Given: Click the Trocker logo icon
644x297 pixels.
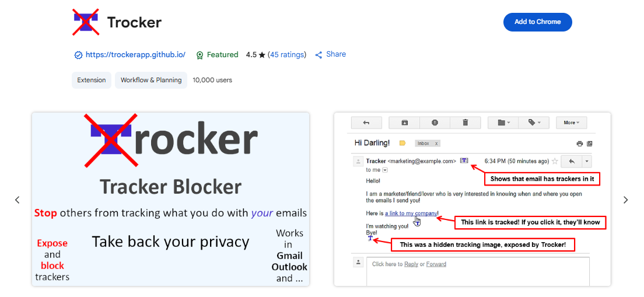Looking at the screenshot, I should click(86, 22).
